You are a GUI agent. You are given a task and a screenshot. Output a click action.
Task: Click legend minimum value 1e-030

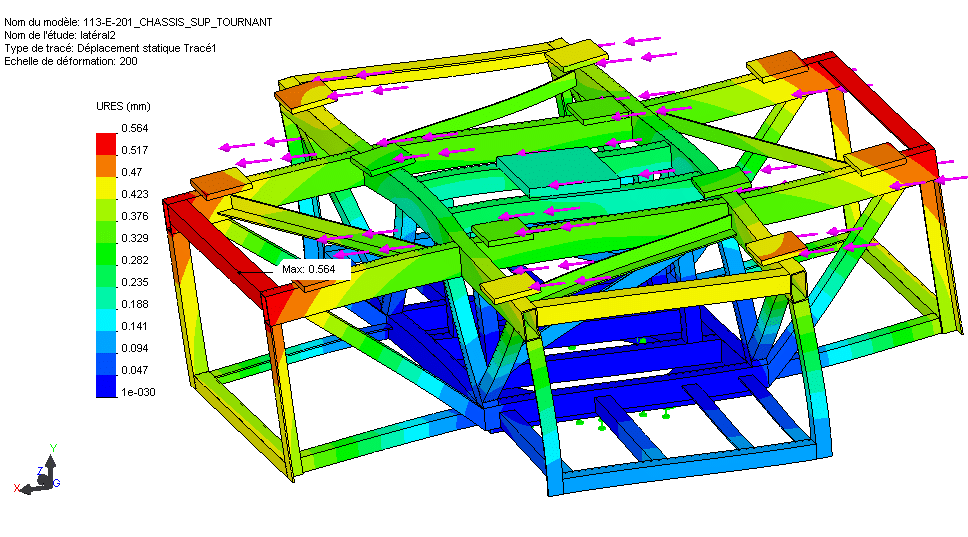138,392
